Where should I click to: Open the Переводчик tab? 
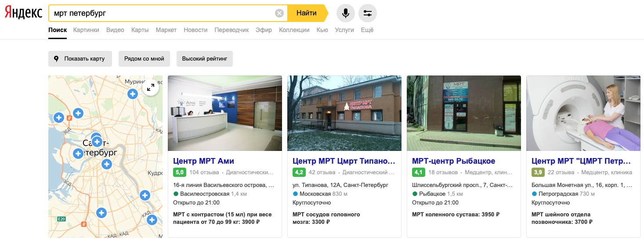232,30
